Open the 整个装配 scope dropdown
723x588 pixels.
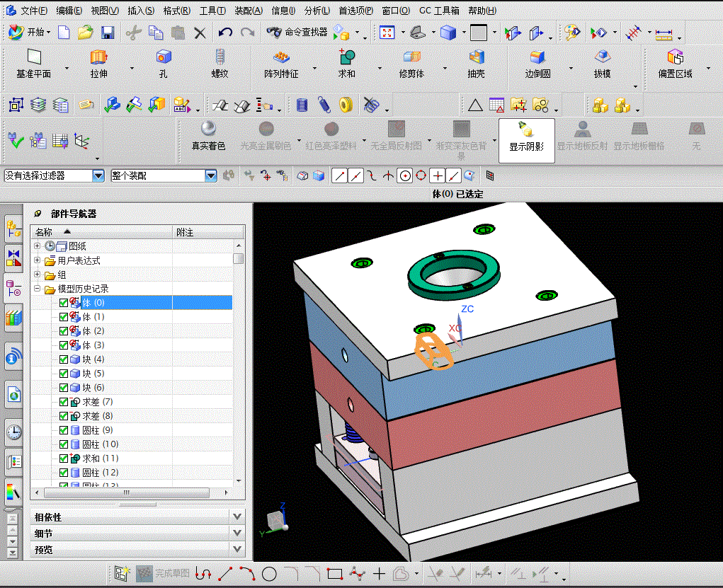tap(211, 175)
